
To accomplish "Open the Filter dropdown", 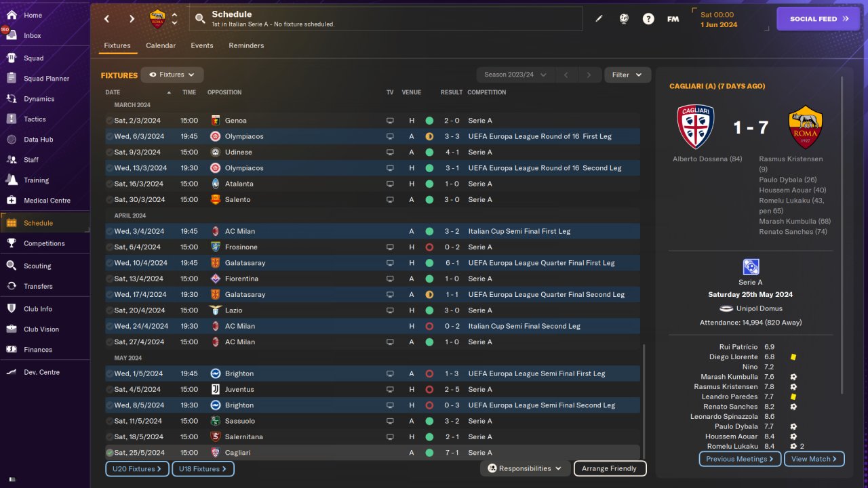I will [x=627, y=75].
